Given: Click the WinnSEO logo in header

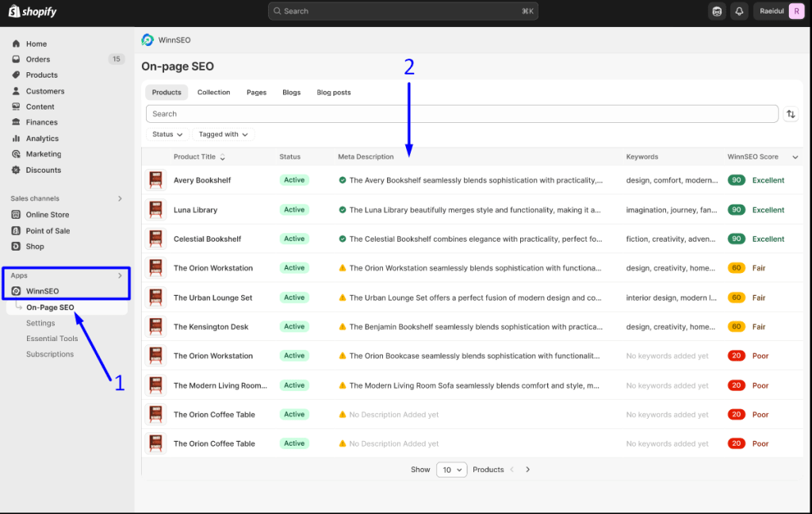Looking at the screenshot, I should coord(147,40).
